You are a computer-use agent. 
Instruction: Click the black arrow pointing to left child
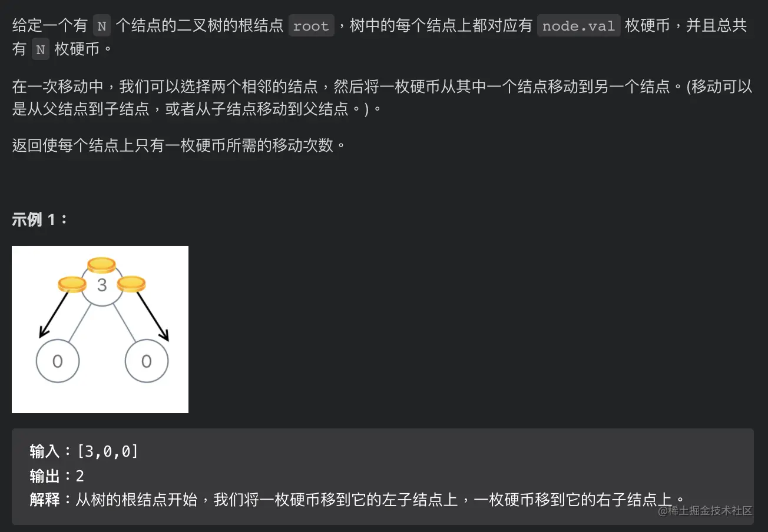tap(54, 315)
